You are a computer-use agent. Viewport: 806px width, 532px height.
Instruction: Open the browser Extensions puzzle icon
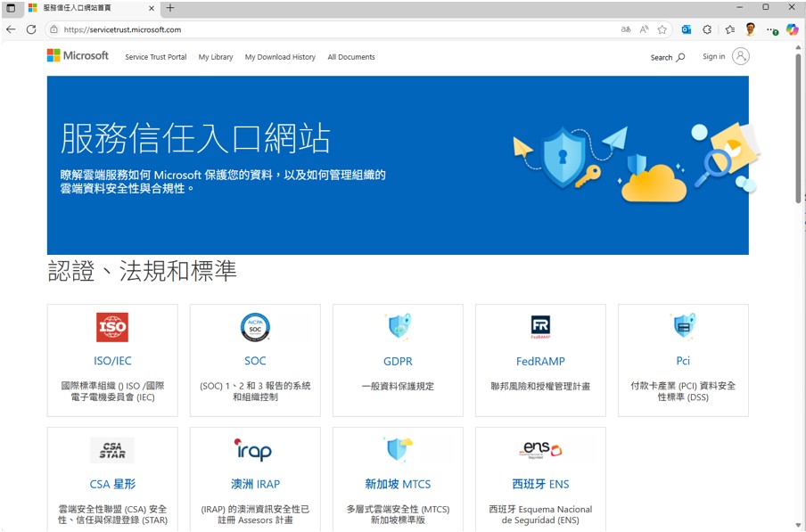(x=708, y=29)
